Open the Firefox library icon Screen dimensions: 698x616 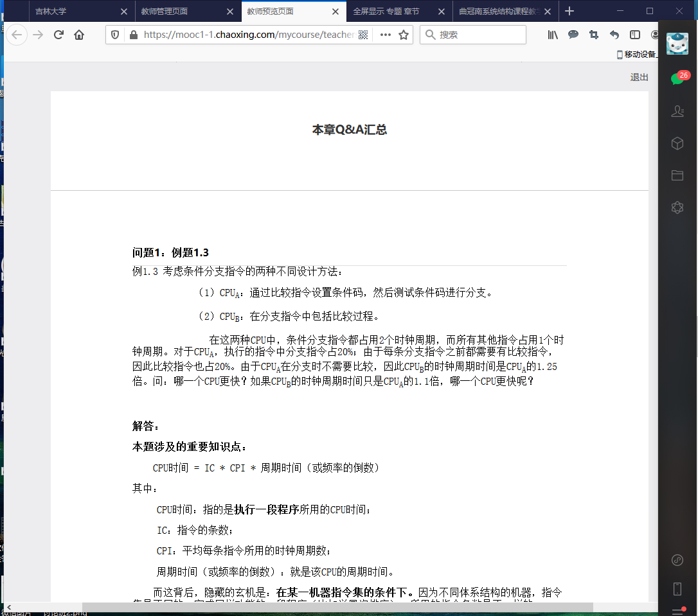553,35
